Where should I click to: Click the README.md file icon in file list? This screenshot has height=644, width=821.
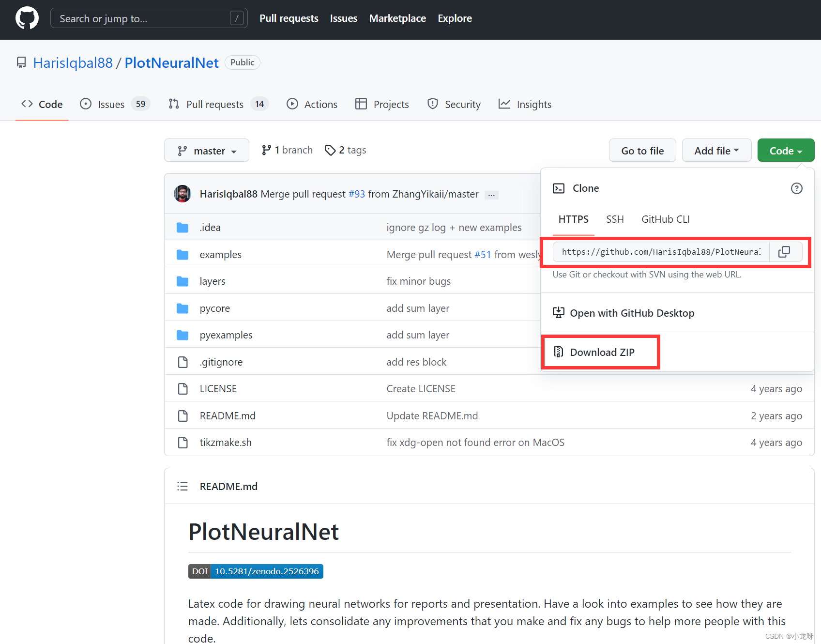[x=182, y=416]
